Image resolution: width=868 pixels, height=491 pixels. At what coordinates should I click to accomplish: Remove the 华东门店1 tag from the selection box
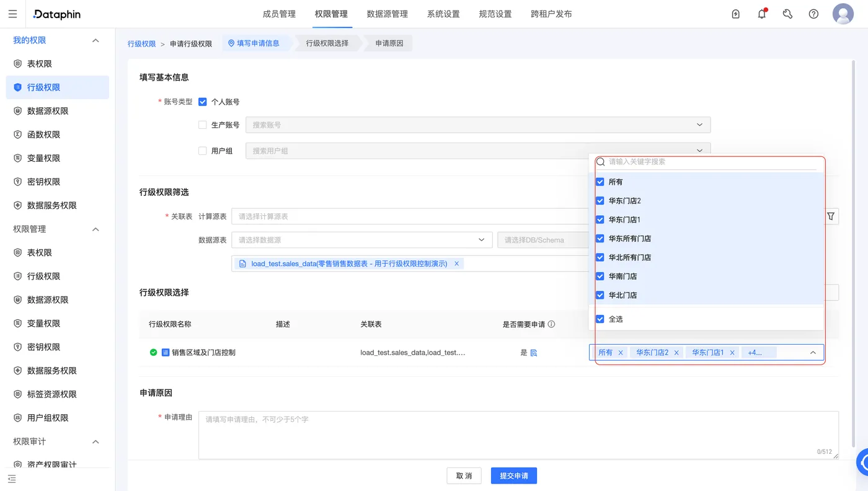coord(732,353)
